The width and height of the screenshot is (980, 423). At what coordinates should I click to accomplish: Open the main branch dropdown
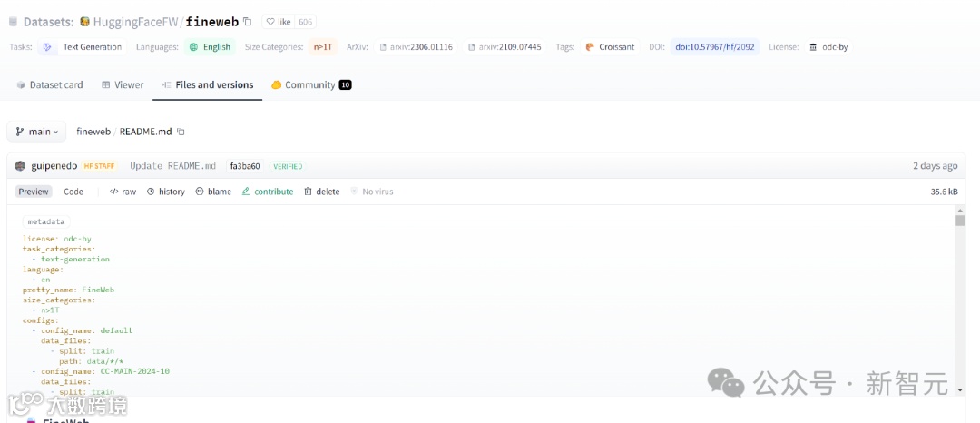click(x=36, y=132)
